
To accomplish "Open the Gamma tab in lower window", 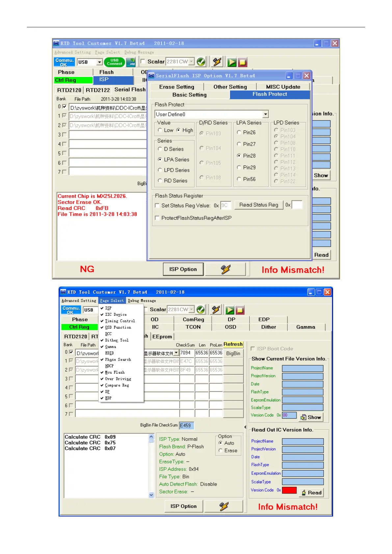I will coord(306,327).
